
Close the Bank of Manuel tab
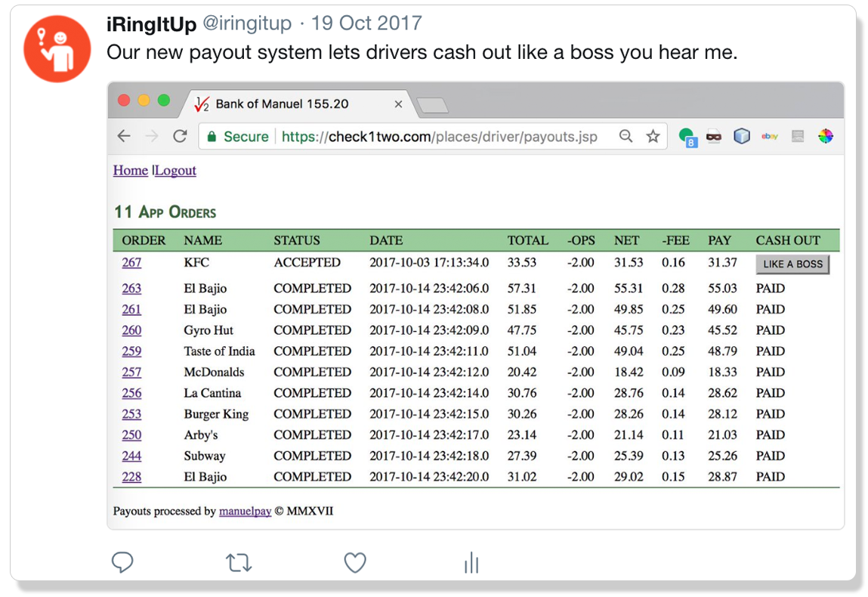[398, 104]
